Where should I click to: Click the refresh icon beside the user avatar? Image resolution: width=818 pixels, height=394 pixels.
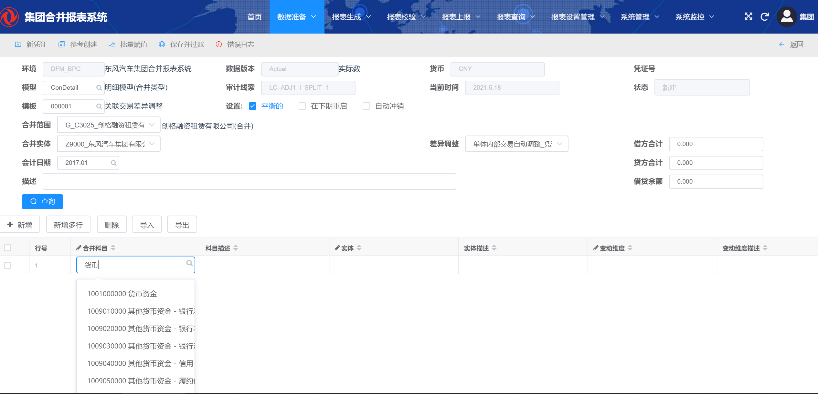[x=765, y=17]
